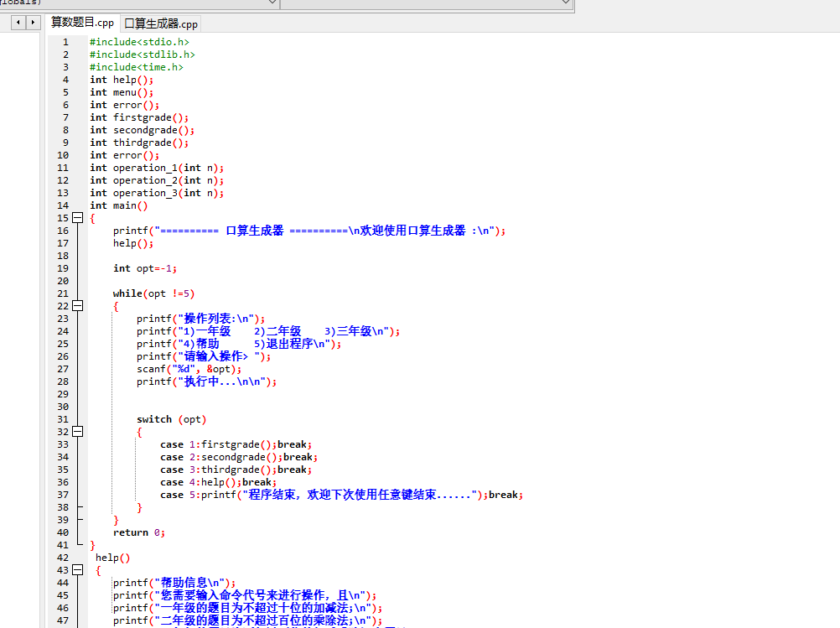Click the right tab scroll arrow

(x=34, y=23)
